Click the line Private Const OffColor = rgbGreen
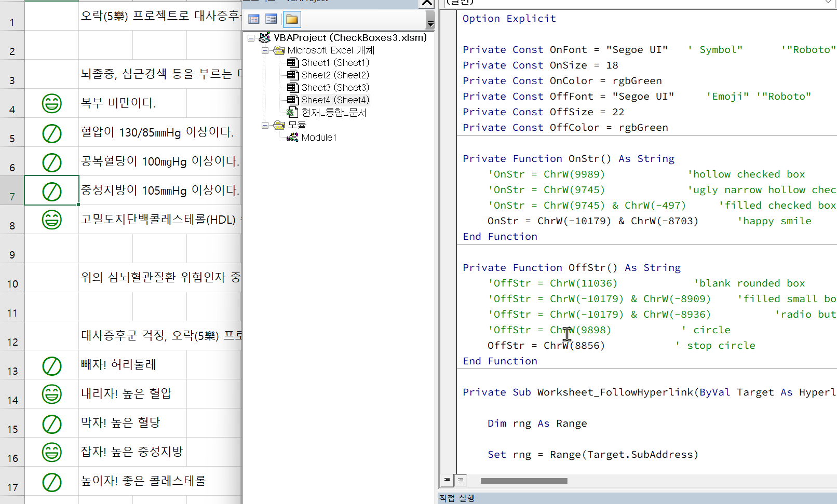This screenshot has width=837, height=504. (x=565, y=128)
